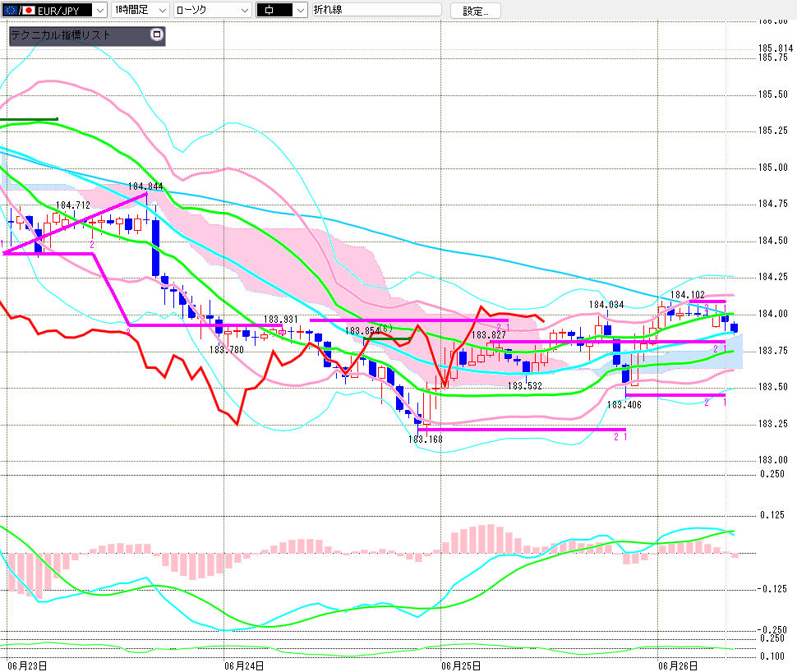Click the 183.406 price label

pos(624,405)
